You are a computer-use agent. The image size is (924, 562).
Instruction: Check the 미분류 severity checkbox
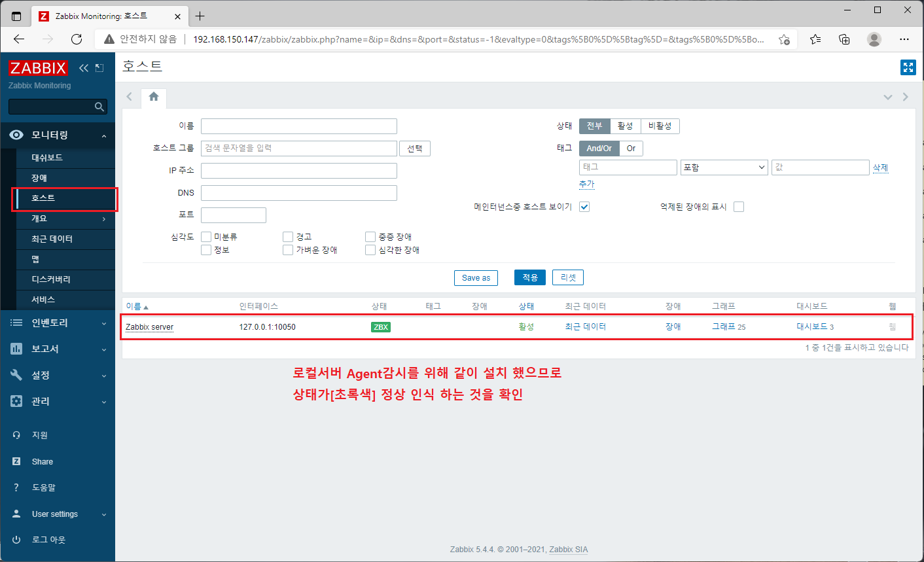[x=206, y=237]
